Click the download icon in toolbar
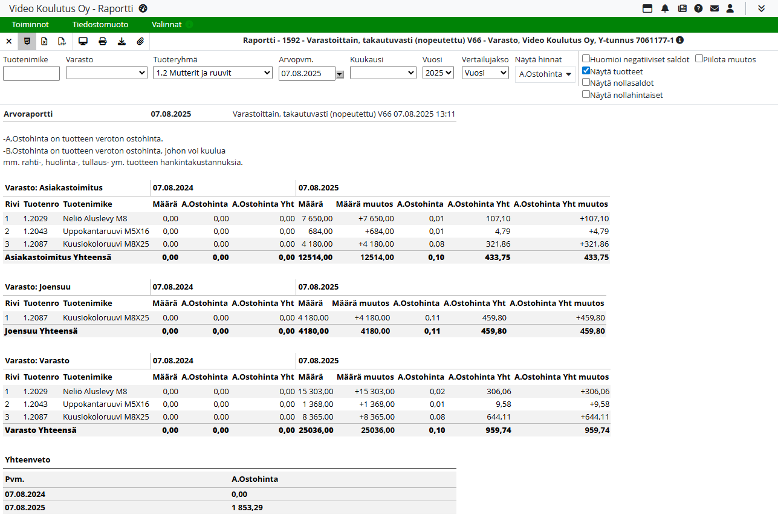The height and width of the screenshot is (532, 778). pos(122,42)
